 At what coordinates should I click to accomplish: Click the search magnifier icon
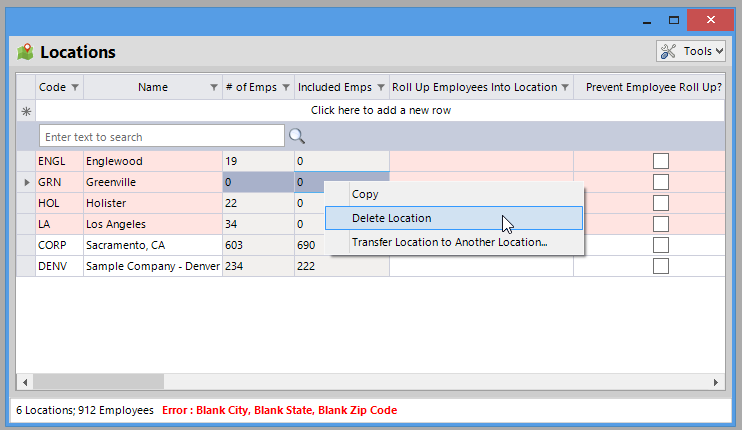[x=297, y=136]
